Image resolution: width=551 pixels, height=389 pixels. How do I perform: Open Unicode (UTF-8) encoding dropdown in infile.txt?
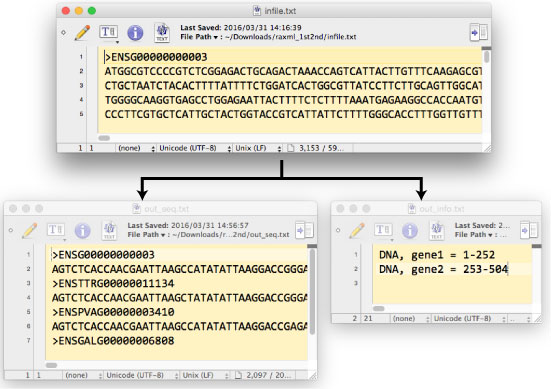click(x=194, y=148)
